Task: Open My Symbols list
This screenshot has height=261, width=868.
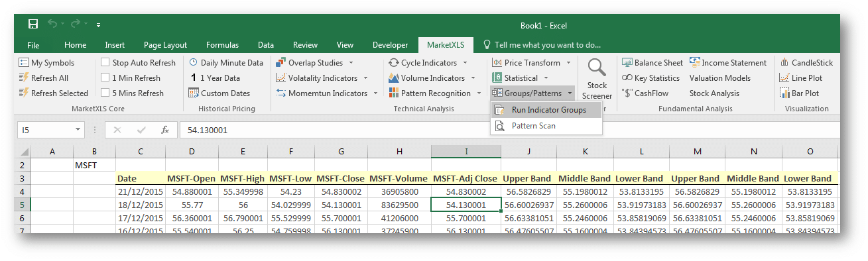Action: tap(46, 63)
